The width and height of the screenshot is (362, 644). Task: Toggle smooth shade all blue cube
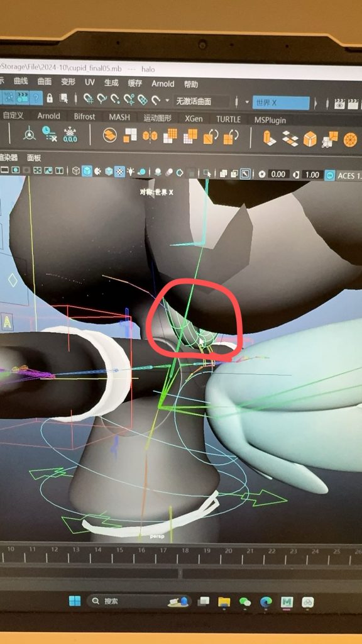click(x=87, y=171)
